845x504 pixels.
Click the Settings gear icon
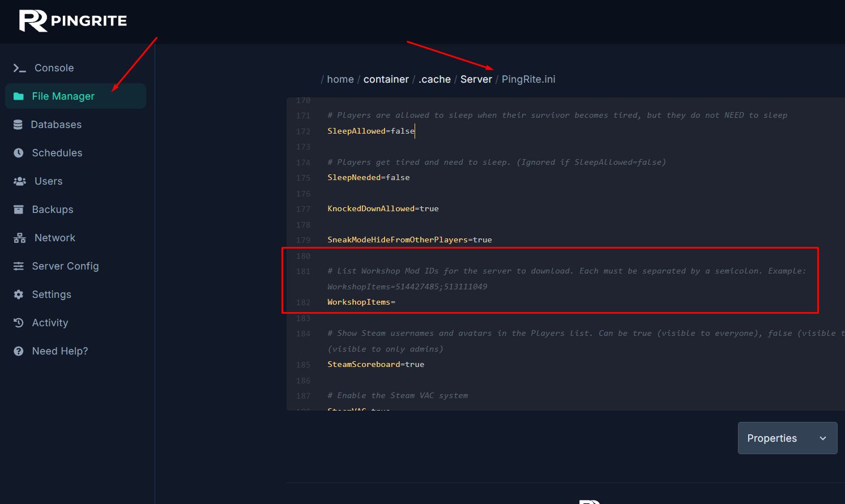point(19,294)
